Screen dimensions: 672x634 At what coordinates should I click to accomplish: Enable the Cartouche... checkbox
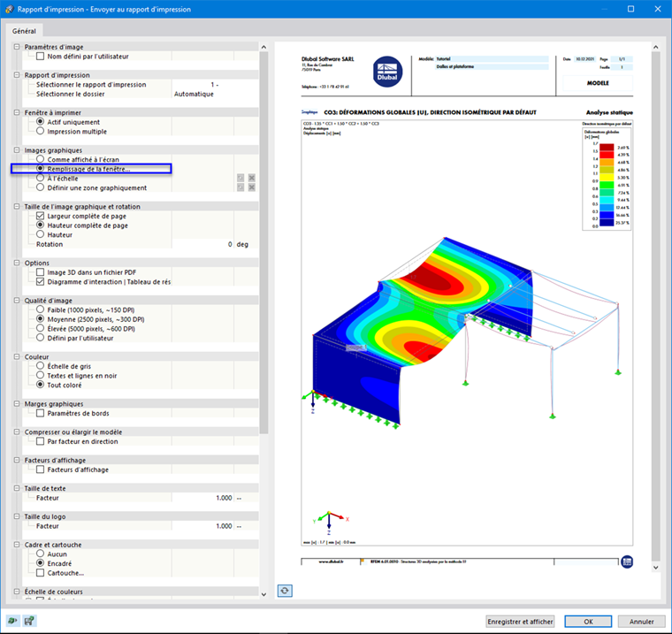point(41,573)
